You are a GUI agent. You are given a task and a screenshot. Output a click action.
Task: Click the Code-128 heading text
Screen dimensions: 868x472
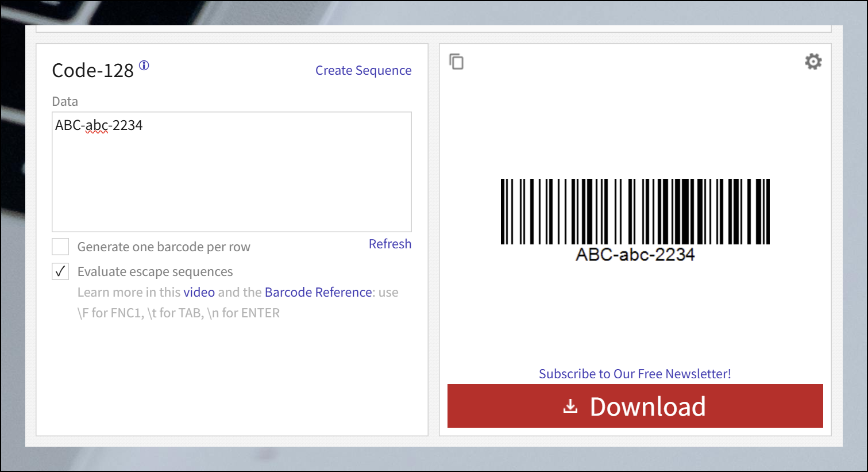point(92,70)
